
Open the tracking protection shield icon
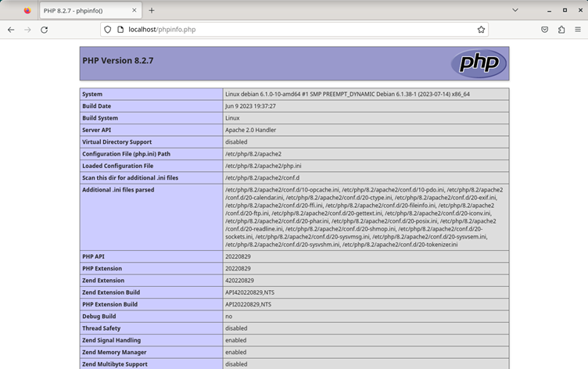107,30
